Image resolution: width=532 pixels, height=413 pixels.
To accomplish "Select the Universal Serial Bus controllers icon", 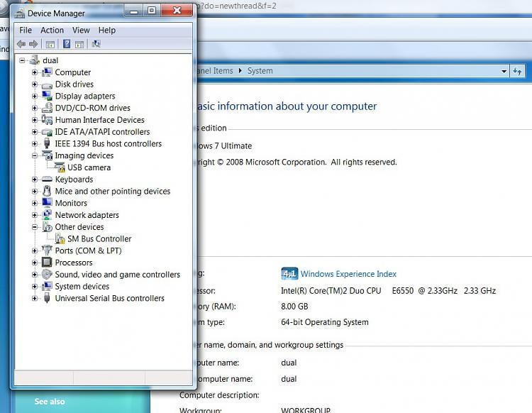I will pos(47,298).
